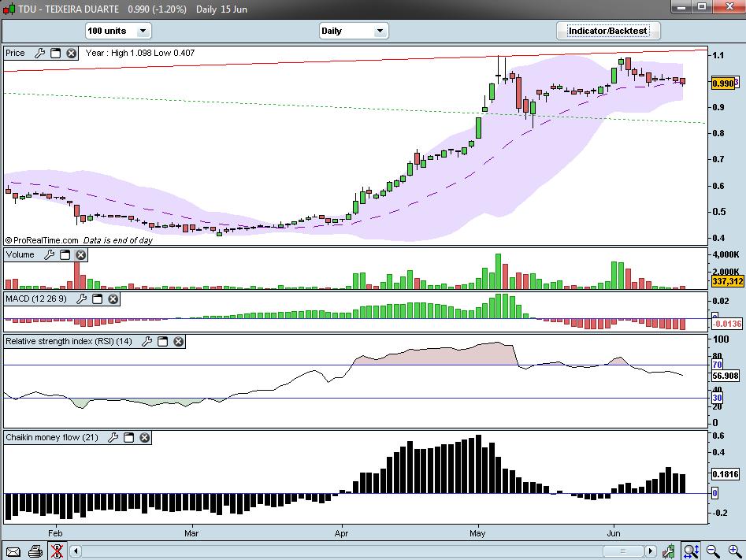Click the Indicator/Backtest button
This screenshot has width=746, height=560.
point(608,31)
